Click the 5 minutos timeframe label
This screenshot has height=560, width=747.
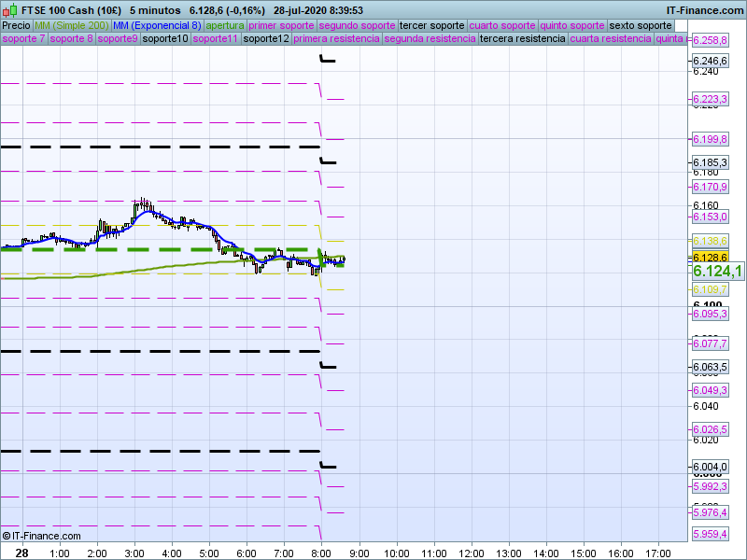click(155, 10)
